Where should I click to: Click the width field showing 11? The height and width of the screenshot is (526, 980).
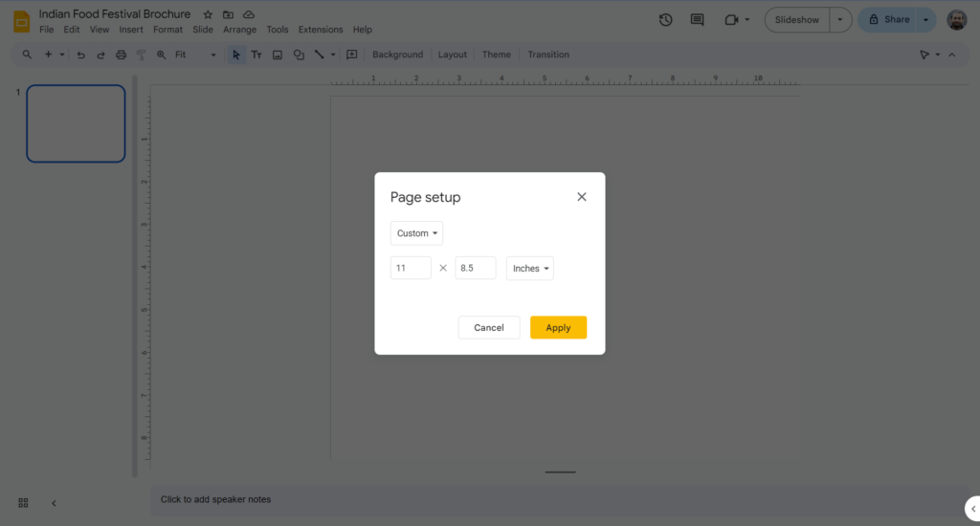coord(411,269)
